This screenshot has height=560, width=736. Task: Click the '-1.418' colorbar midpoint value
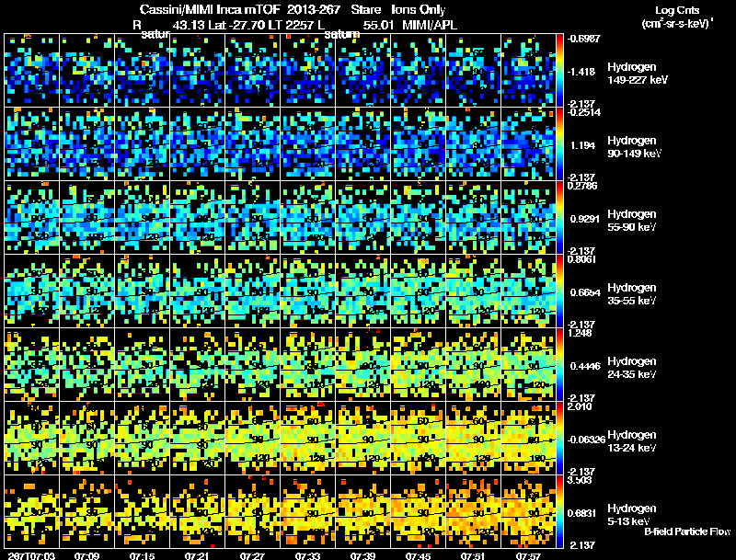pos(581,72)
